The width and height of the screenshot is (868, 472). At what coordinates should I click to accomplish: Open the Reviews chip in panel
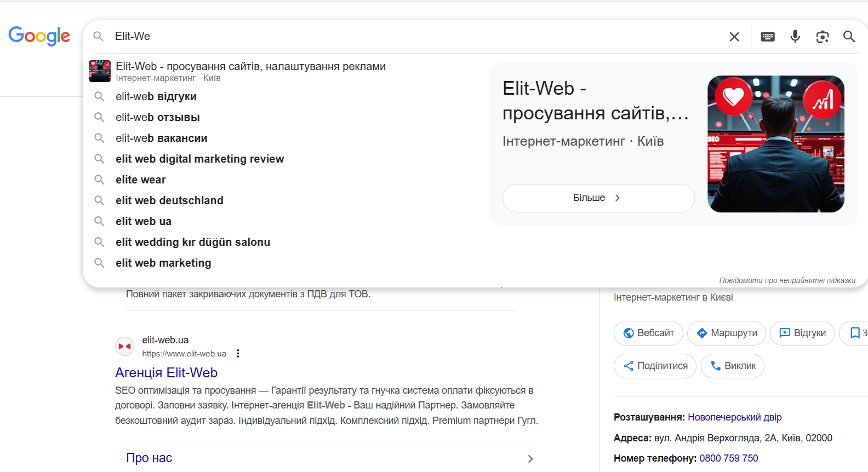click(x=802, y=333)
